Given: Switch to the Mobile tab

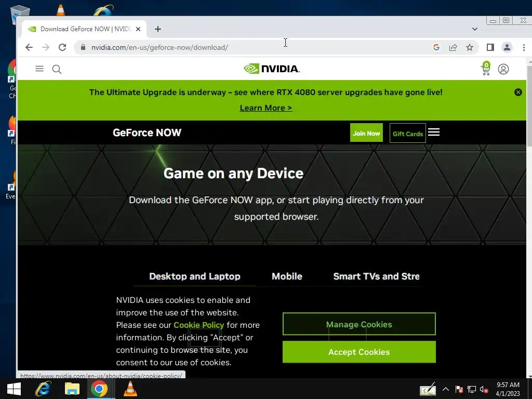Looking at the screenshot, I should click(287, 276).
